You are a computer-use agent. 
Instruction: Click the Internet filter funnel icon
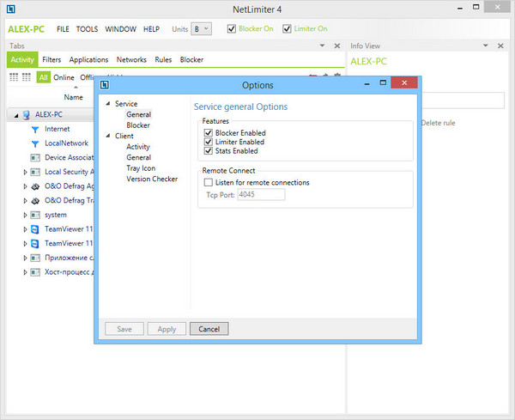[x=35, y=129]
